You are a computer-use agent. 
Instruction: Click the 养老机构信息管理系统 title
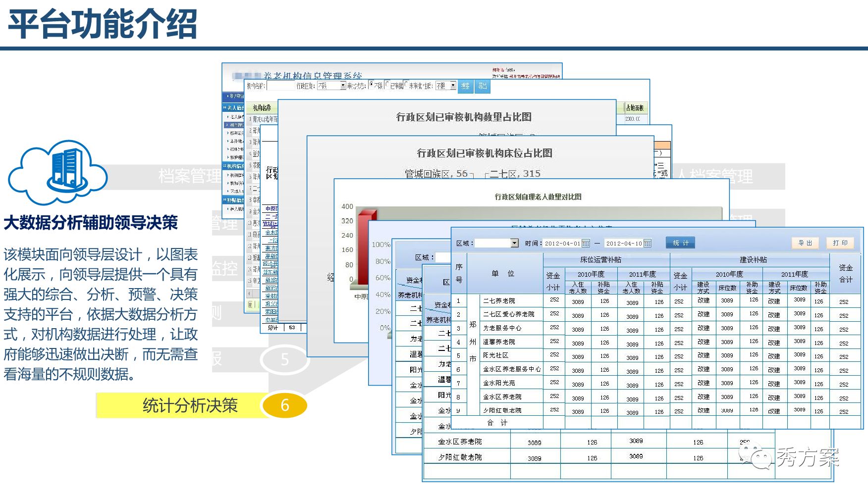coord(313,76)
